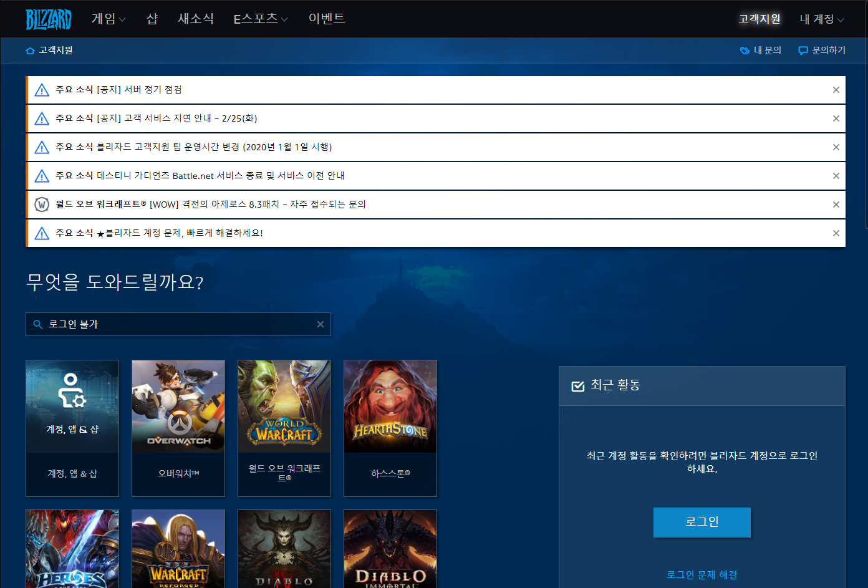Screen dimensions: 868x588
Task: Select the Diablo Immortal tile
Action: point(390,549)
